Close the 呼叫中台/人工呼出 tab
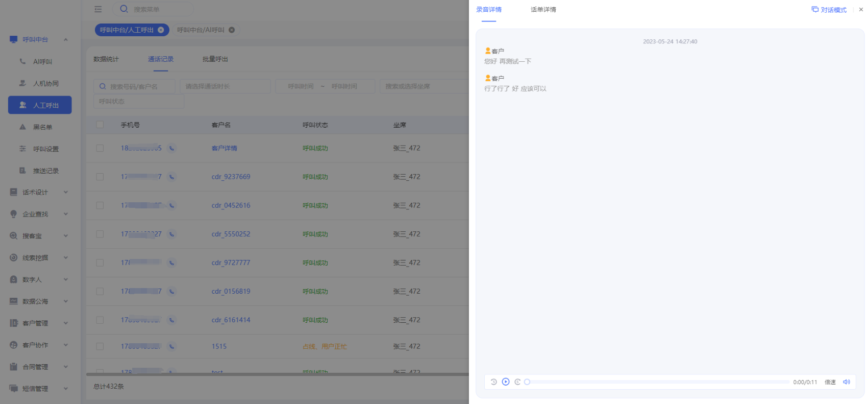The height and width of the screenshot is (404, 868). pyautogui.click(x=161, y=30)
